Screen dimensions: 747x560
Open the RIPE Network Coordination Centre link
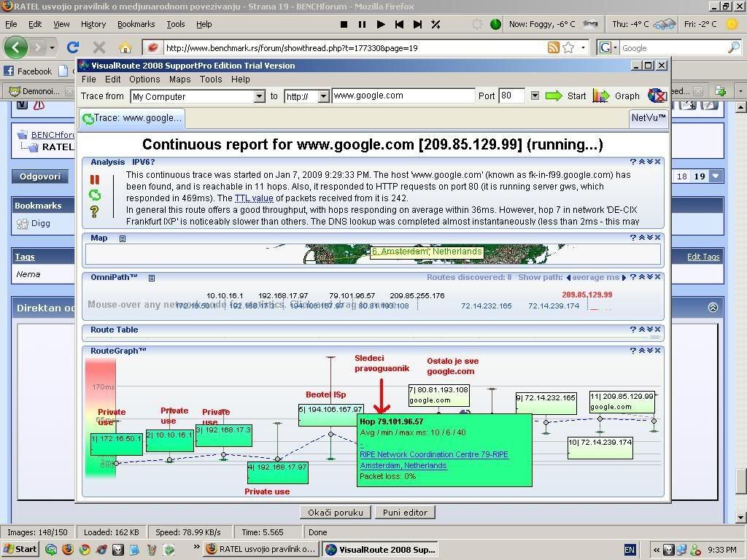pyautogui.click(x=434, y=454)
